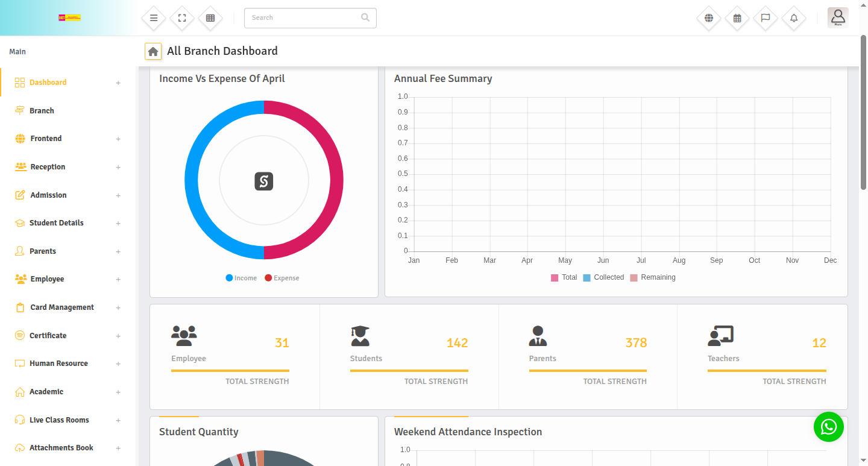Click the Parents person icon in sidebar

(x=20, y=251)
